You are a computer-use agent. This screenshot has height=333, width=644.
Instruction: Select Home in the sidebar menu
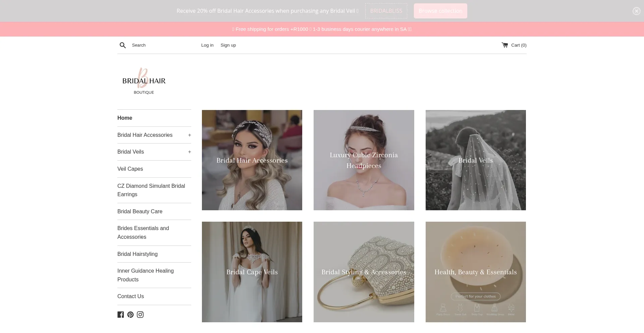[125, 118]
